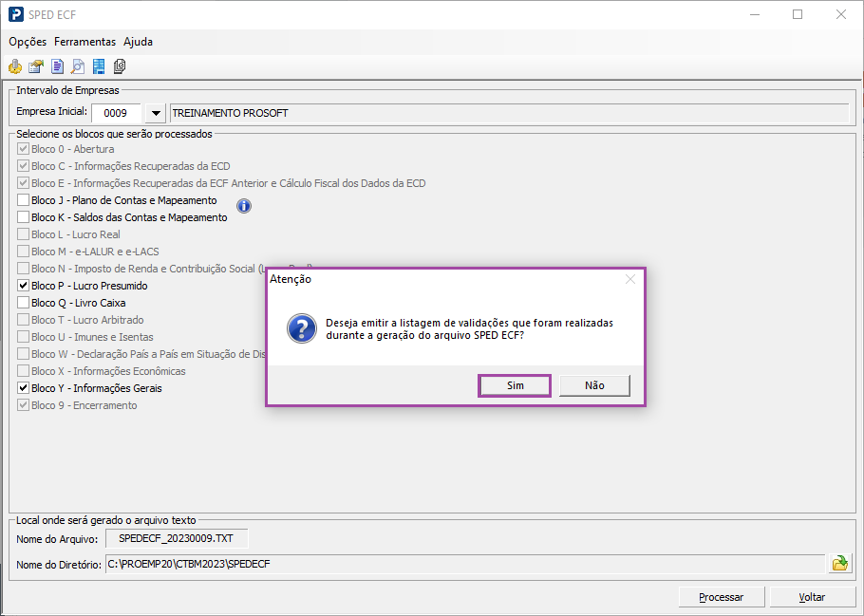Click the Processar button
The image size is (864, 616).
pos(722,597)
